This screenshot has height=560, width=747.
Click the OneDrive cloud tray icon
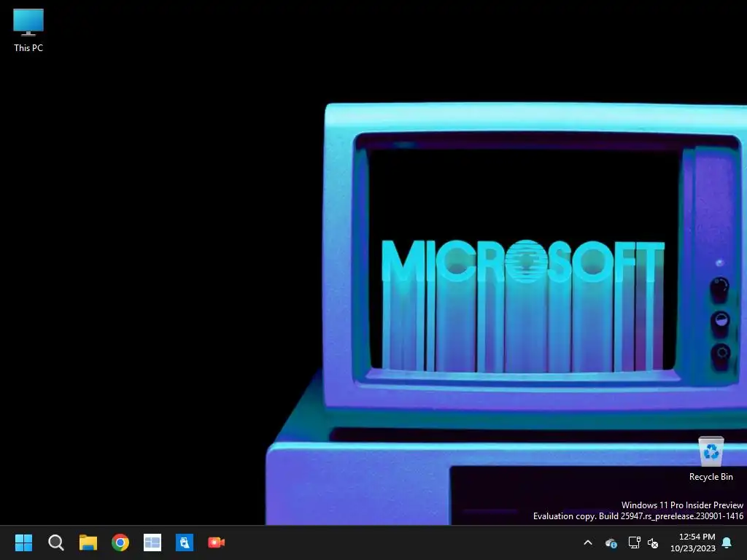tap(611, 542)
